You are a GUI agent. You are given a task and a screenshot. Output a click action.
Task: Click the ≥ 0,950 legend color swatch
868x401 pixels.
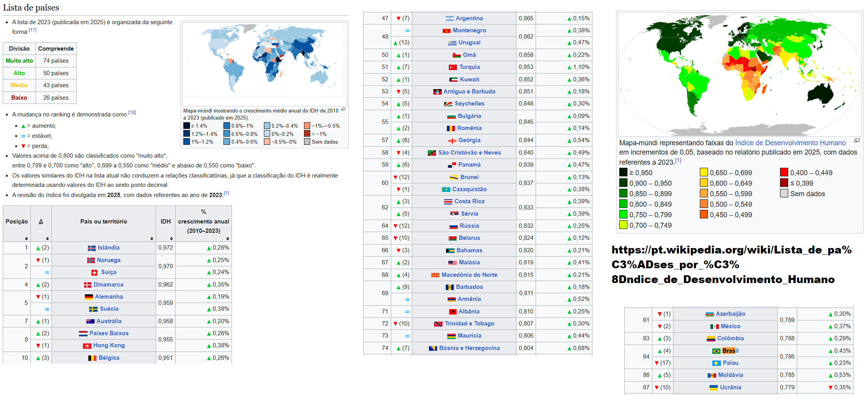click(x=623, y=172)
